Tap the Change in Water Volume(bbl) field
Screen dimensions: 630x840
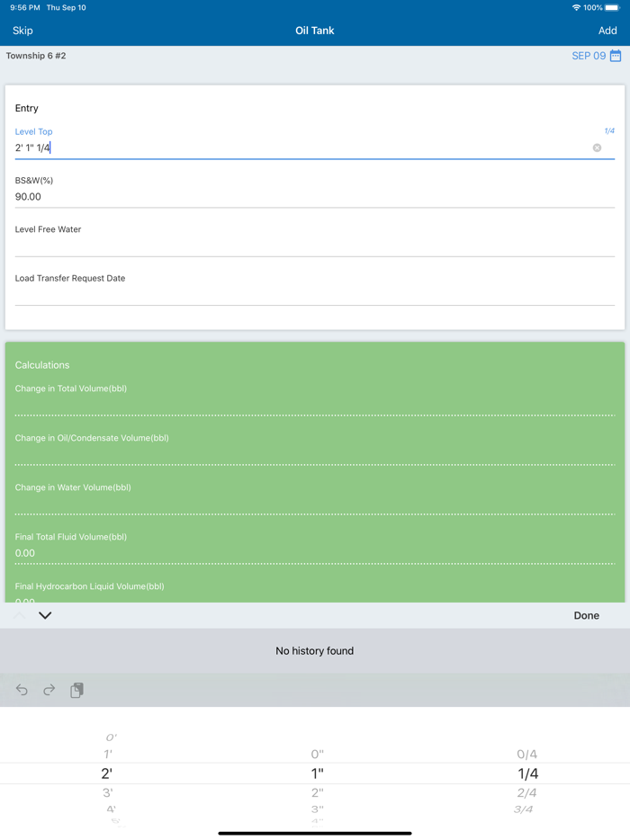[315, 498]
